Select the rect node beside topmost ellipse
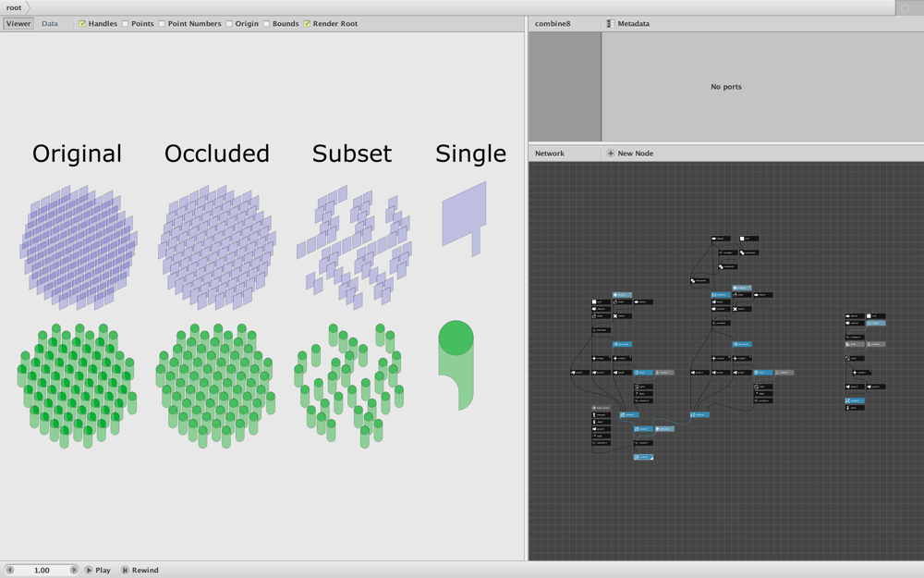This screenshot has width=924, height=578. click(x=749, y=239)
